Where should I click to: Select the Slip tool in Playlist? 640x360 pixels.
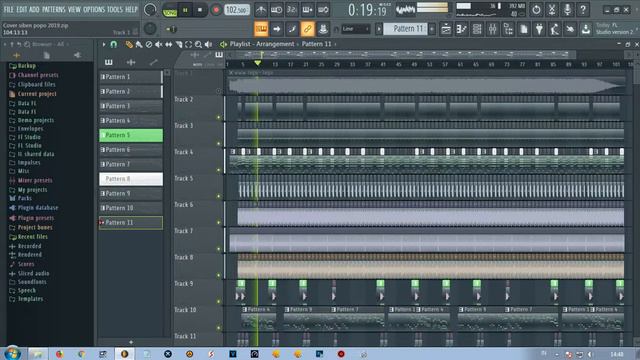169,44
